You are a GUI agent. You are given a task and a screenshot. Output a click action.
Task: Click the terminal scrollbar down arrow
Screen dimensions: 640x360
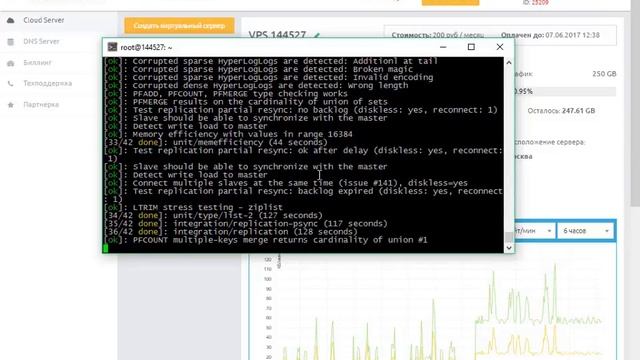pyautogui.click(x=509, y=248)
